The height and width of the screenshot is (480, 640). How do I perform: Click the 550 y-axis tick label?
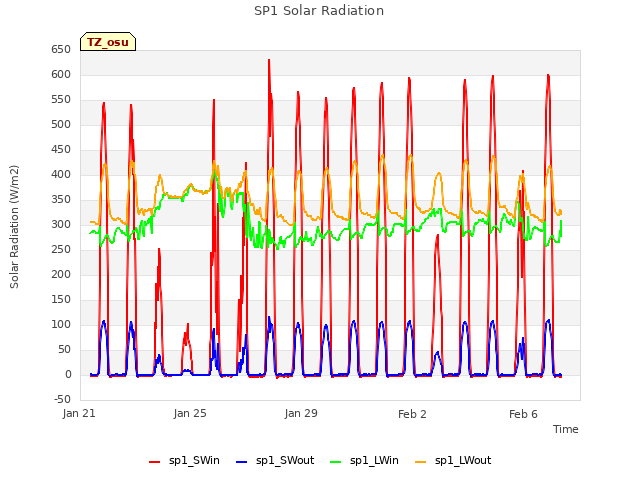(x=61, y=99)
